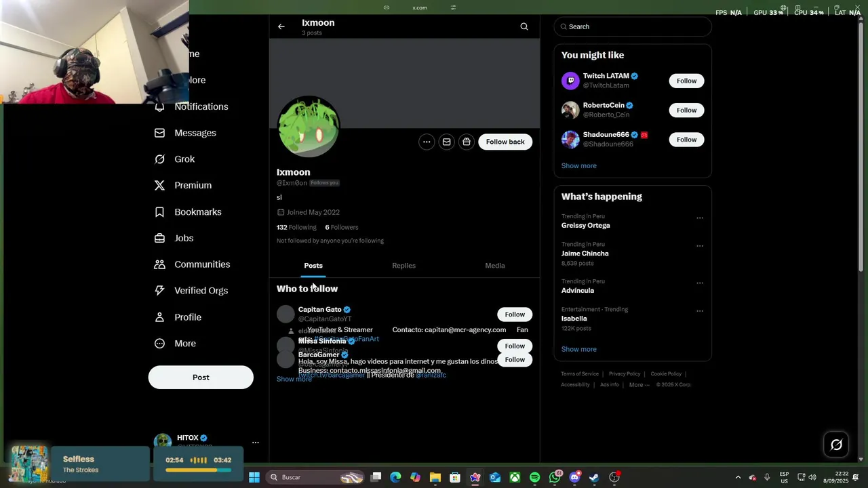Open Notifications in the sidebar

click(x=192, y=106)
